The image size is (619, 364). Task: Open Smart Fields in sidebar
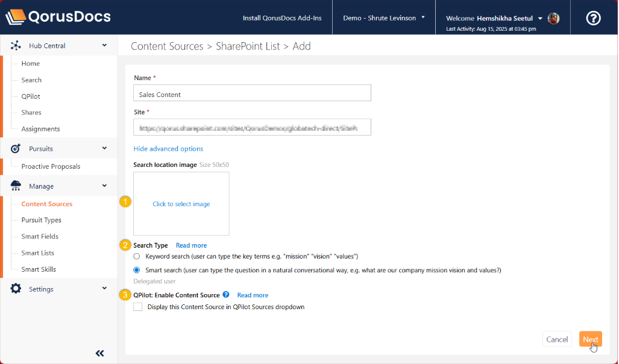pyautogui.click(x=40, y=236)
